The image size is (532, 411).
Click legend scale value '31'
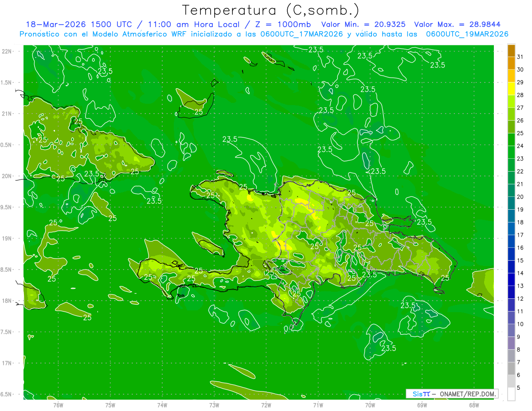(520, 57)
